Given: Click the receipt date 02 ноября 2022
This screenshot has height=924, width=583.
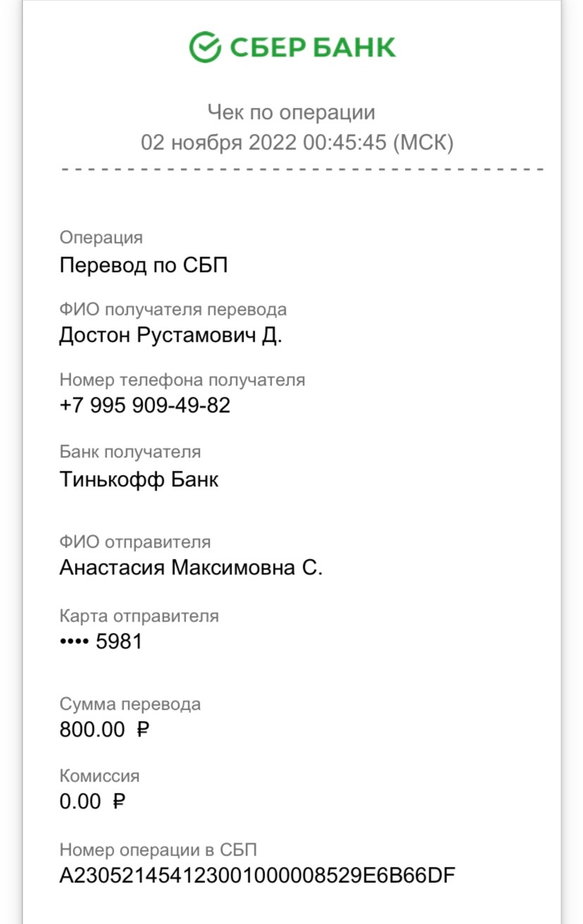Looking at the screenshot, I should (x=219, y=142).
